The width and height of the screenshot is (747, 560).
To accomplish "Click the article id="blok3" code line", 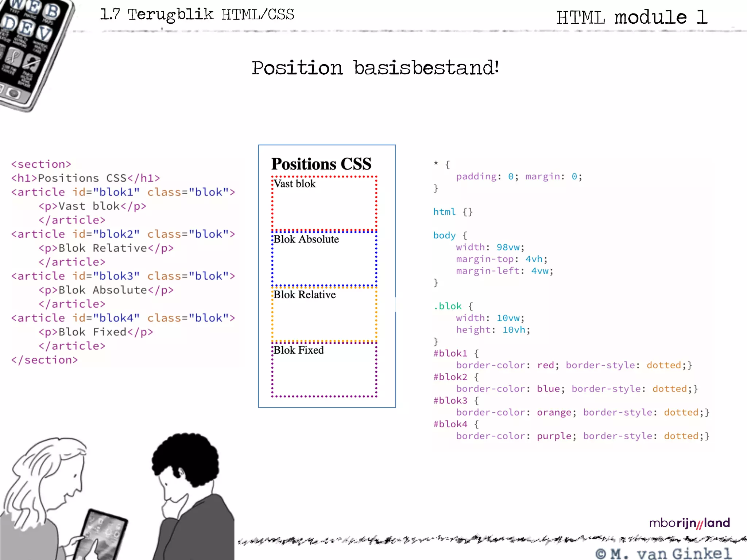I will point(123,276).
